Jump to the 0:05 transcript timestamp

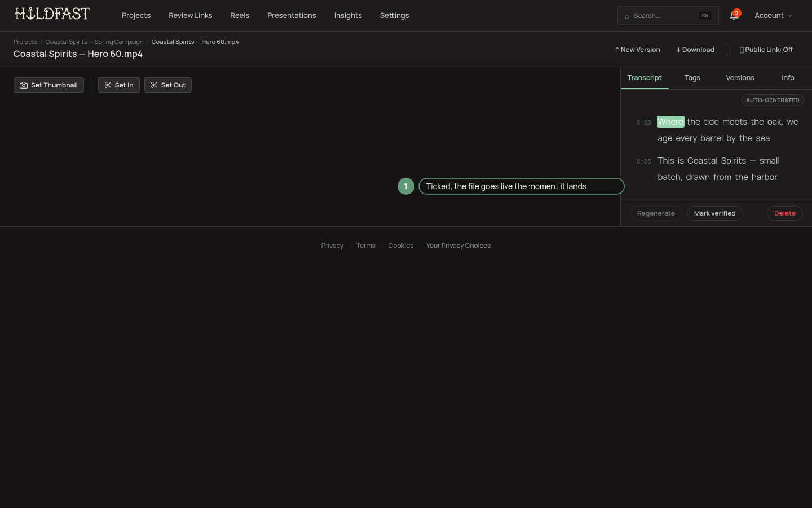643,161
